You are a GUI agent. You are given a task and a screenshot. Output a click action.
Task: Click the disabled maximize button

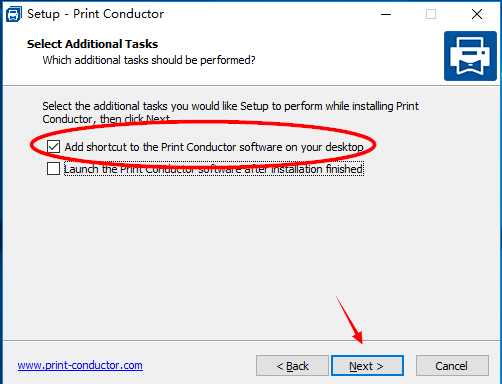[x=431, y=14]
